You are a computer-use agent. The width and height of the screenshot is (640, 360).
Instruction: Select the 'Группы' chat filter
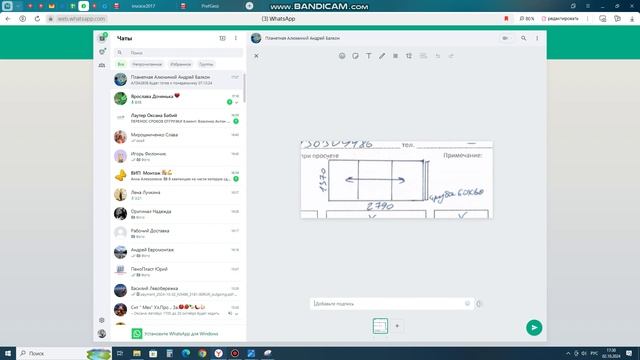[x=206, y=64]
